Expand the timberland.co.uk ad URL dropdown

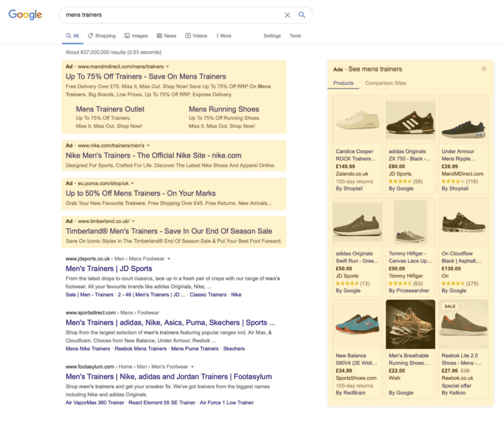point(133,221)
